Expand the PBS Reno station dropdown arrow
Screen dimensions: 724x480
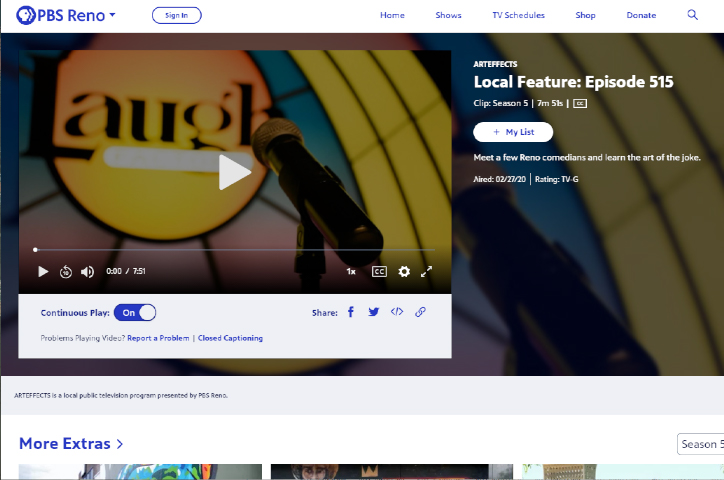tap(112, 15)
